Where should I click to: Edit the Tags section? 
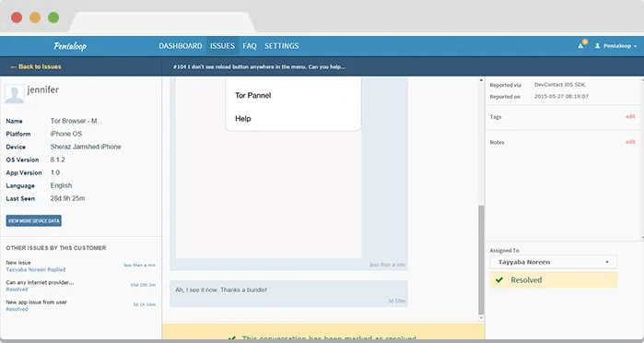(630, 117)
